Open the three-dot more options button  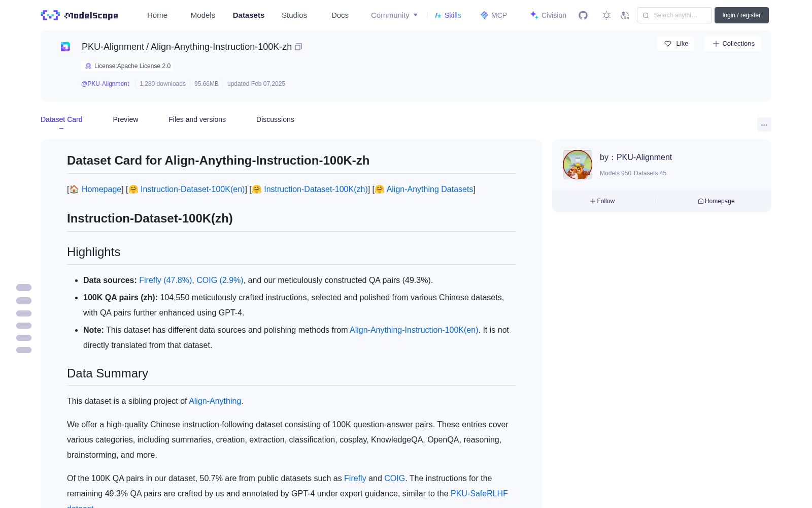[x=764, y=124]
